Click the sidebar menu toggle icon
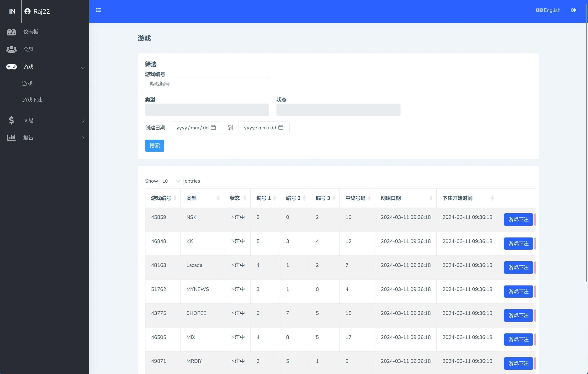 click(98, 10)
